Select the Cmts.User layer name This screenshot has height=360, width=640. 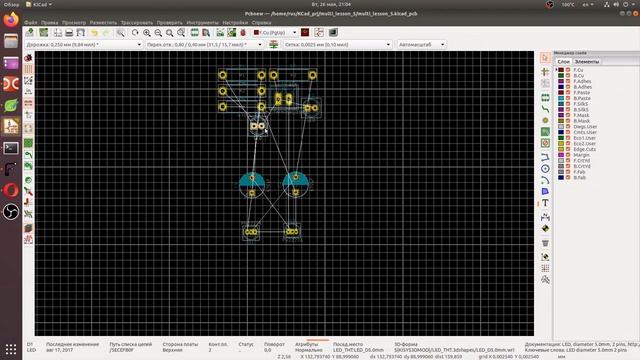[x=585, y=132]
